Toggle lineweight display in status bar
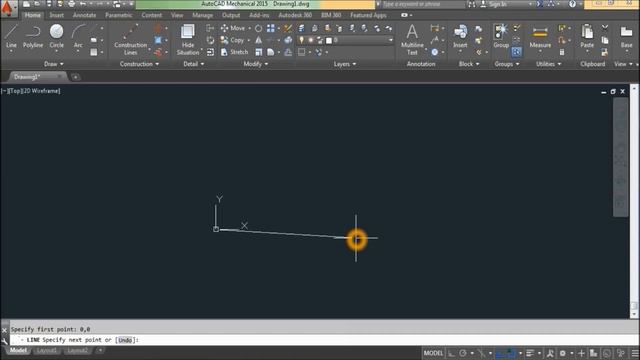Viewport: 640px width, 360px height. click(530, 353)
